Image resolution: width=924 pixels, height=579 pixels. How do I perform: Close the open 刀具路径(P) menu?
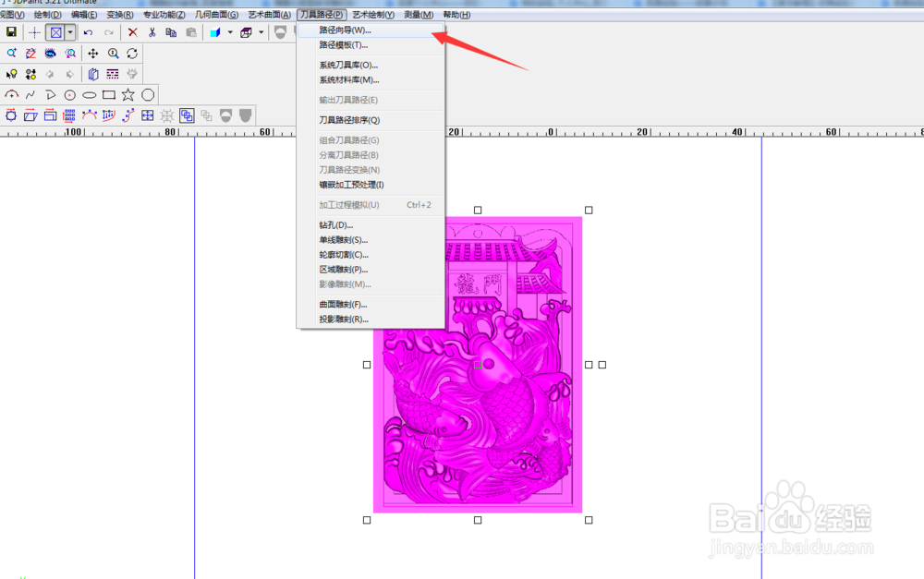tap(322, 15)
